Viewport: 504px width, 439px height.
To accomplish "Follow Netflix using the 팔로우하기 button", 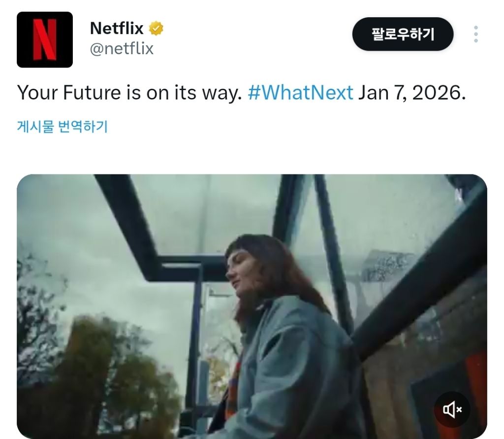I will 403,34.
